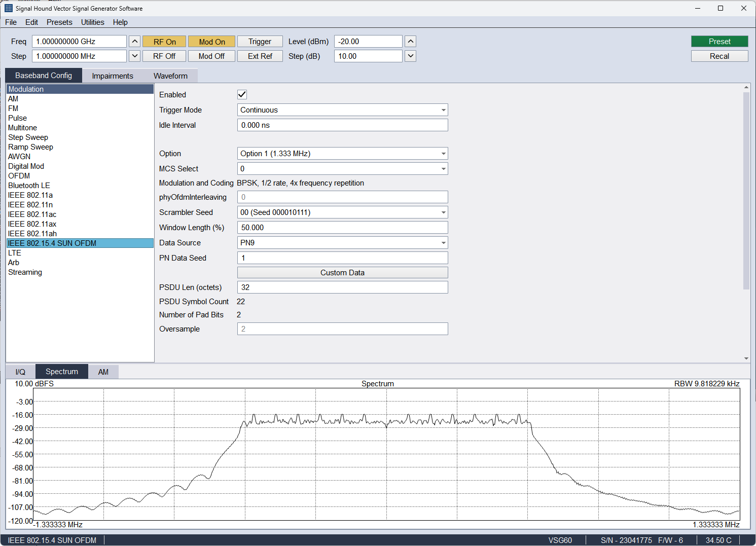The image size is (756, 546).
Task: Click the Custom Data button
Action: tap(342, 273)
